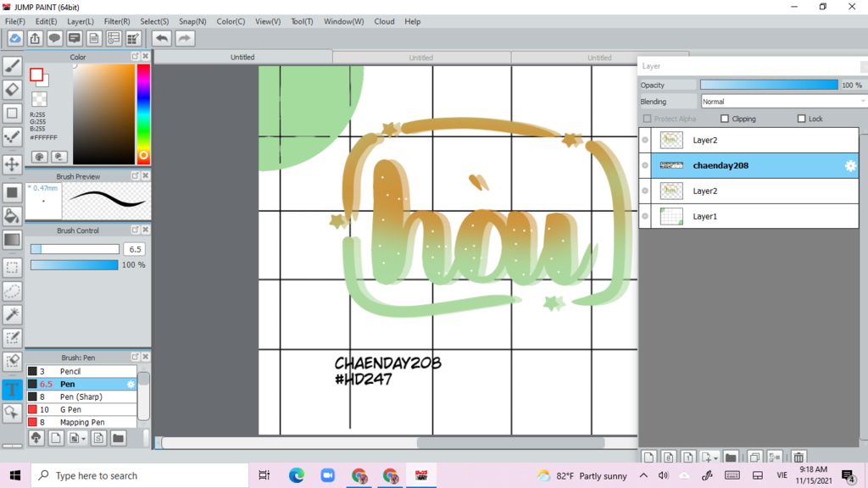Enable the Lock checkbox

pos(801,119)
